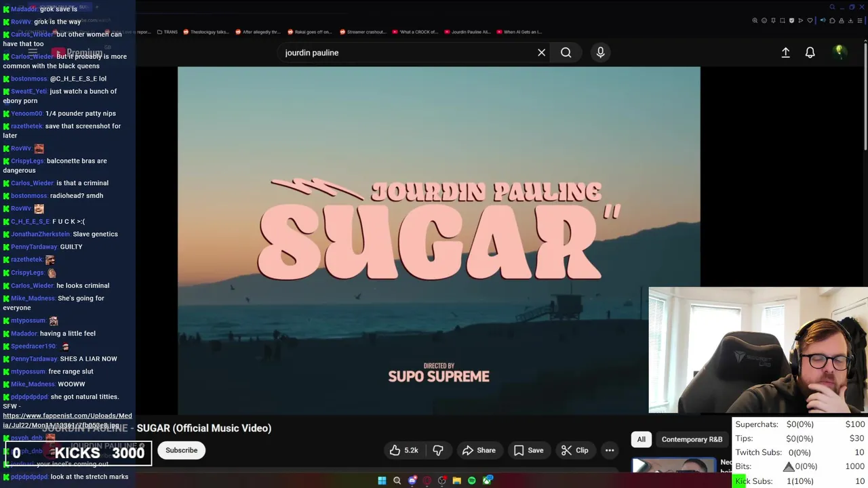This screenshot has height=488, width=868.
Task: Click chat message 'free range slut' username mtypossum
Action: point(28,371)
